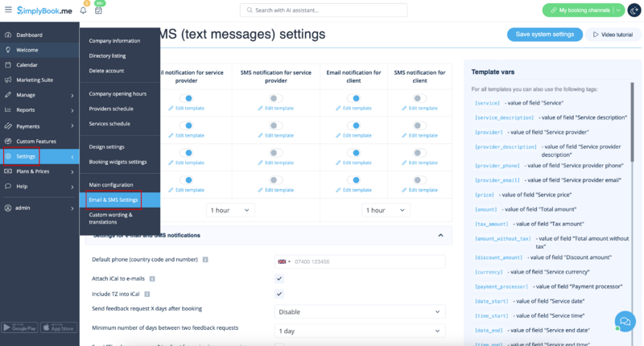Click the Plans & Prices icon
Viewport: 644px width, 346px height.
point(8,171)
